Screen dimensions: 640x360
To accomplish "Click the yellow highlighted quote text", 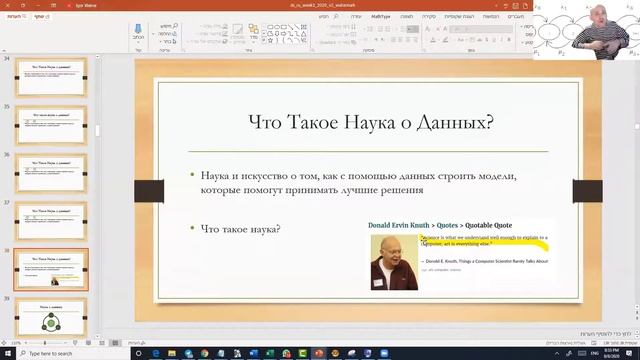I will point(484,240).
